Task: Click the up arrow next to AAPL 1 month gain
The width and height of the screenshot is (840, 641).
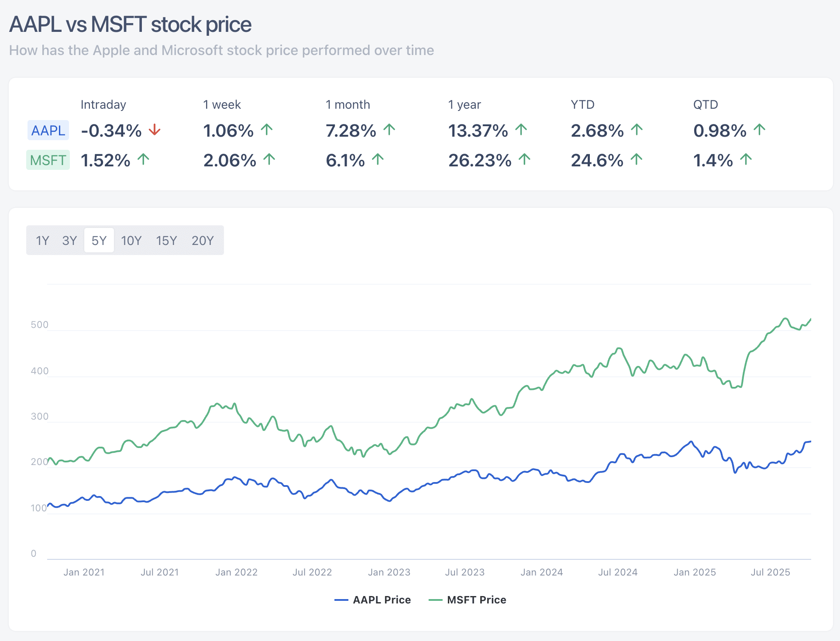Action: point(389,129)
